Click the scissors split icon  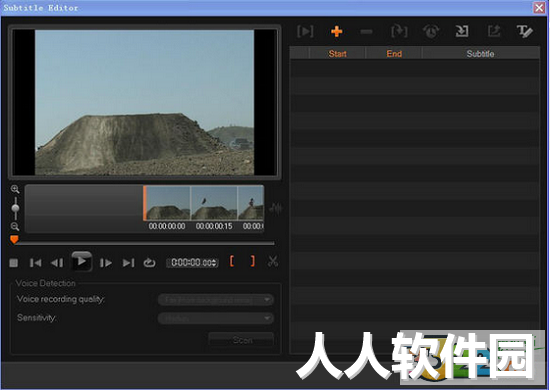coord(273,261)
